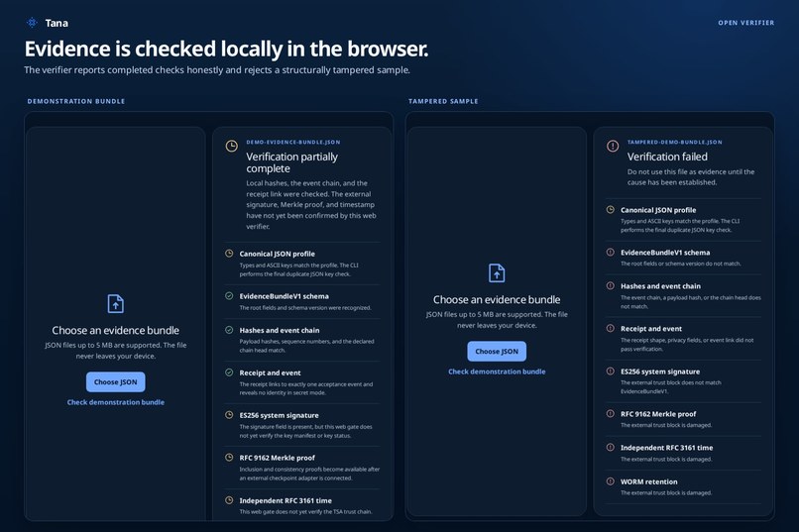Click pending icon for RFC 9162 Merkle proof in demo
The width and height of the screenshot is (799, 532).
(229, 458)
